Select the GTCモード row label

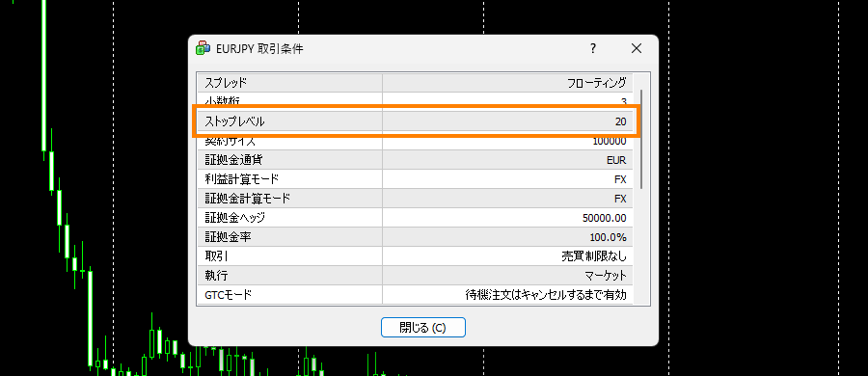229,295
